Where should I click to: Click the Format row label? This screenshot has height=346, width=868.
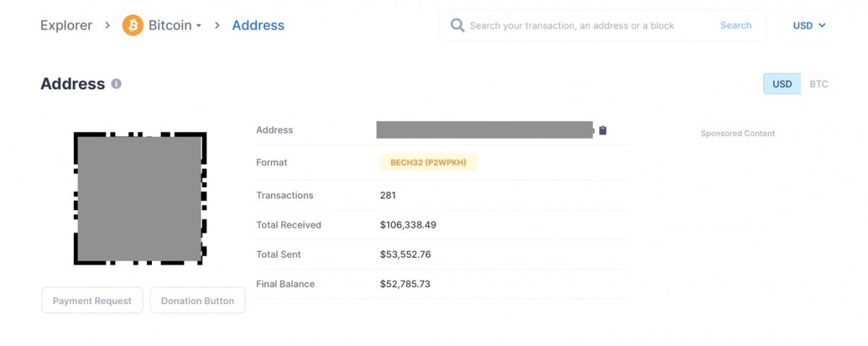[272, 163]
